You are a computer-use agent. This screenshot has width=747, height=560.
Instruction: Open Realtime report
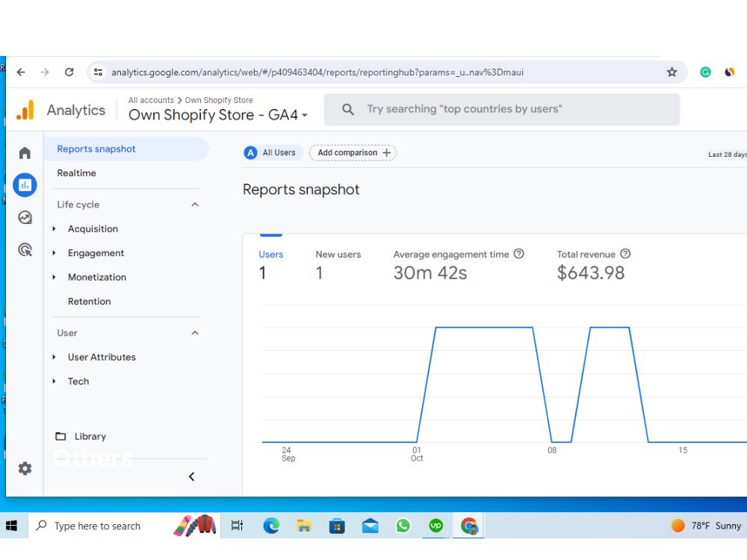click(x=76, y=173)
